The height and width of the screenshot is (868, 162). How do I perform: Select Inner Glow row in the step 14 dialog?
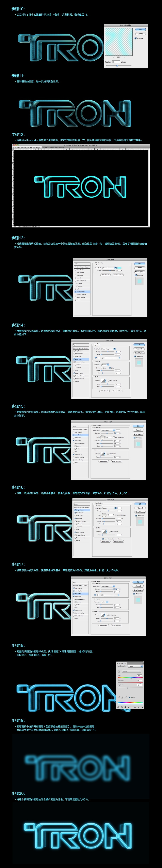[x=81, y=359]
